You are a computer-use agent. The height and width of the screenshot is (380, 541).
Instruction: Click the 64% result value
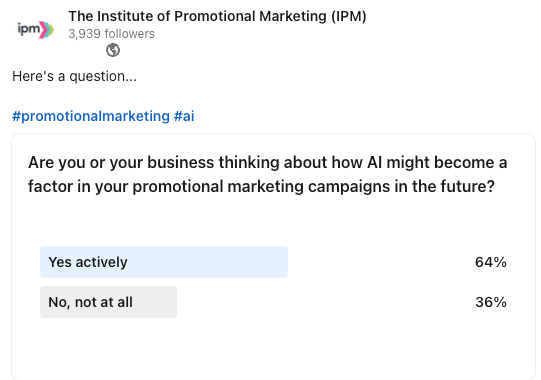click(x=491, y=262)
